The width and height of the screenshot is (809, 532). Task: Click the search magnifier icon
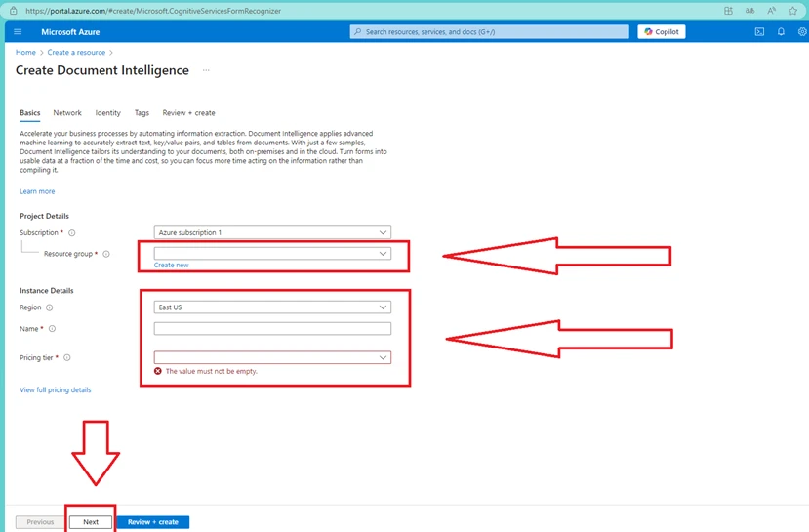(x=358, y=32)
